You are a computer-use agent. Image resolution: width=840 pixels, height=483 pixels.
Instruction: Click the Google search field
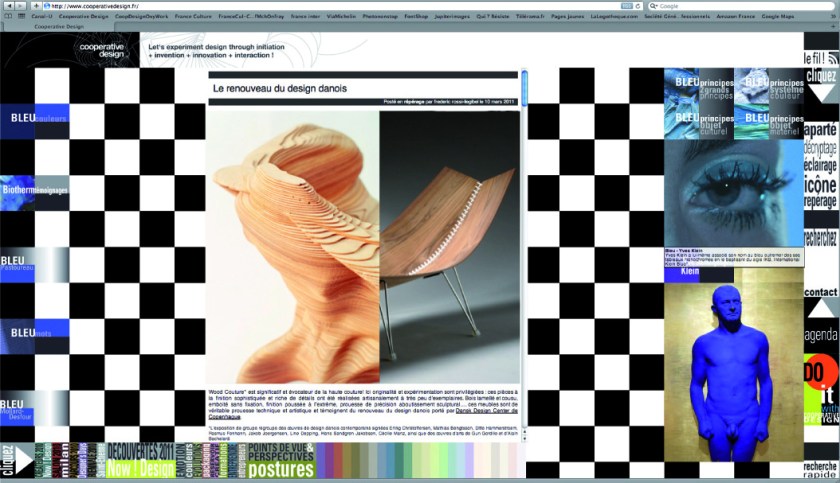click(742, 6)
